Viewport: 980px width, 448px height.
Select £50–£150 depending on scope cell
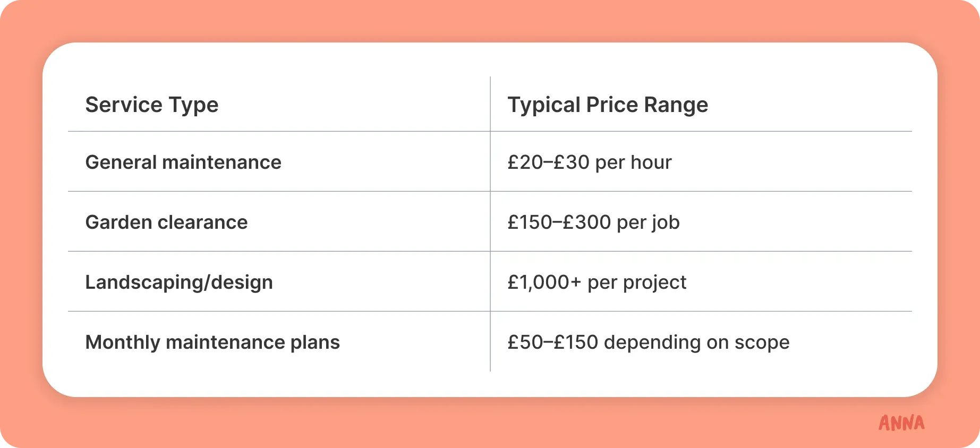pos(649,342)
